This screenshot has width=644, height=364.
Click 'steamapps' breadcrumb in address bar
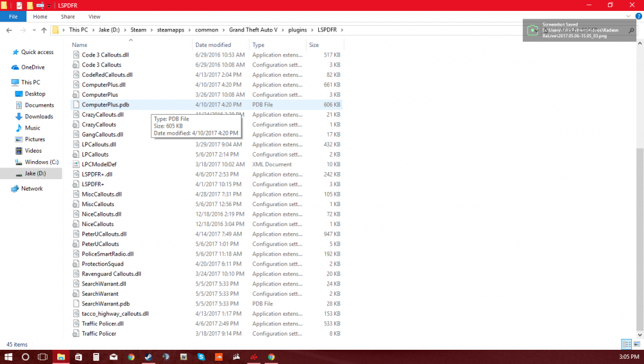[171, 30]
